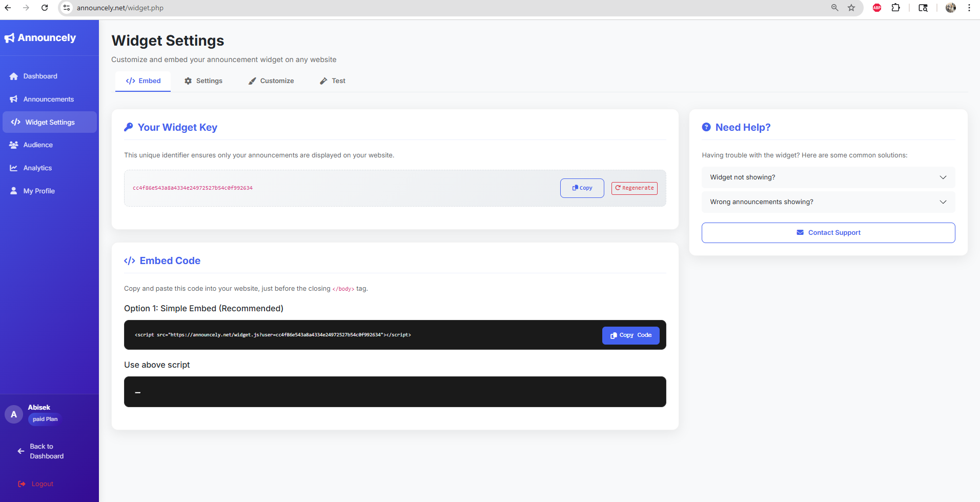This screenshot has height=502, width=980.
Task: Click the Copy Code button
Action: pos(631,335)
